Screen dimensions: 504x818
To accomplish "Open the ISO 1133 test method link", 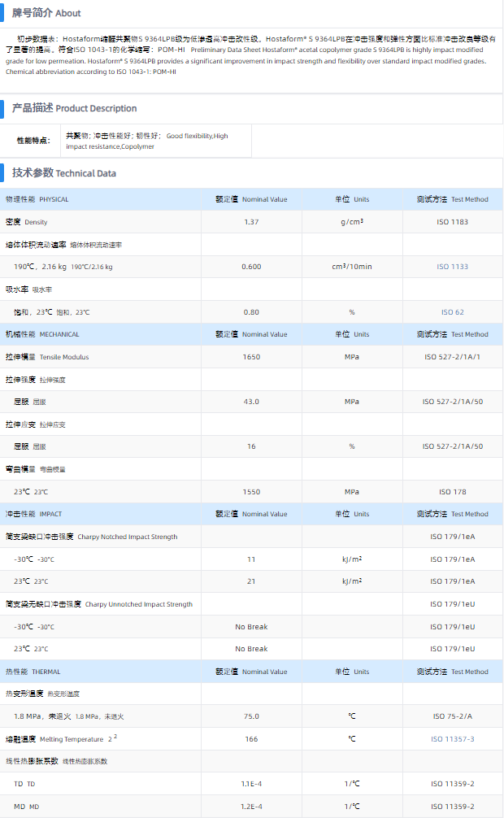I will [453, 267].
